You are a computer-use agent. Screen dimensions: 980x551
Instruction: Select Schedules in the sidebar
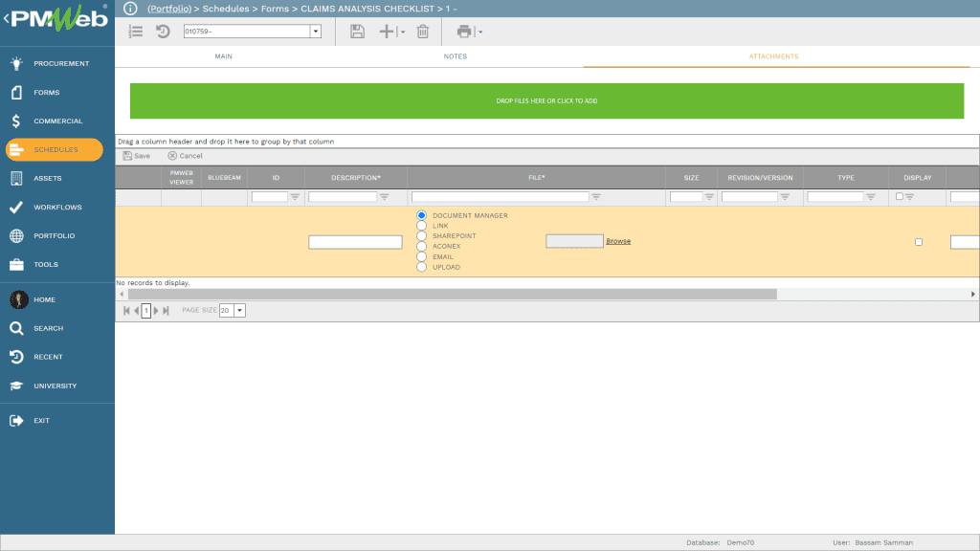click(55, 149)
